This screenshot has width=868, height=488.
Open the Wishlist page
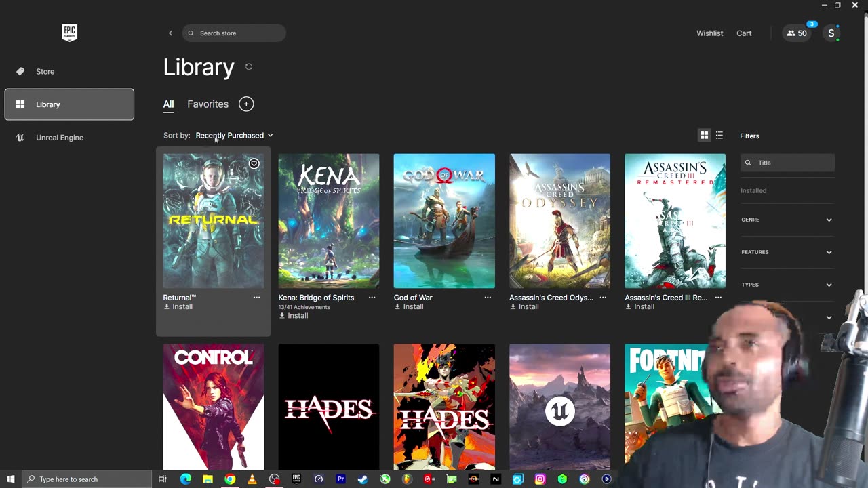point(709,33)
